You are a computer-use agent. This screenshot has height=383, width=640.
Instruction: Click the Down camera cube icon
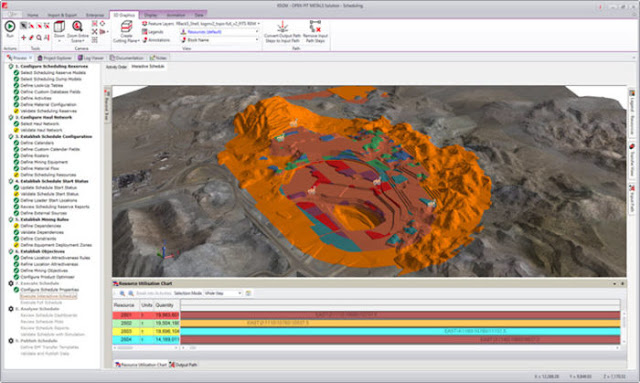click(59, 27)
